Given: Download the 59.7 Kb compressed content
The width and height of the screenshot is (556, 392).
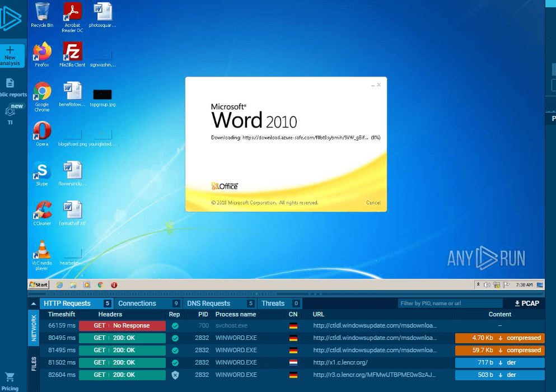Looking at the screenshot, I should pyautogui.click(x=500, y=350).
